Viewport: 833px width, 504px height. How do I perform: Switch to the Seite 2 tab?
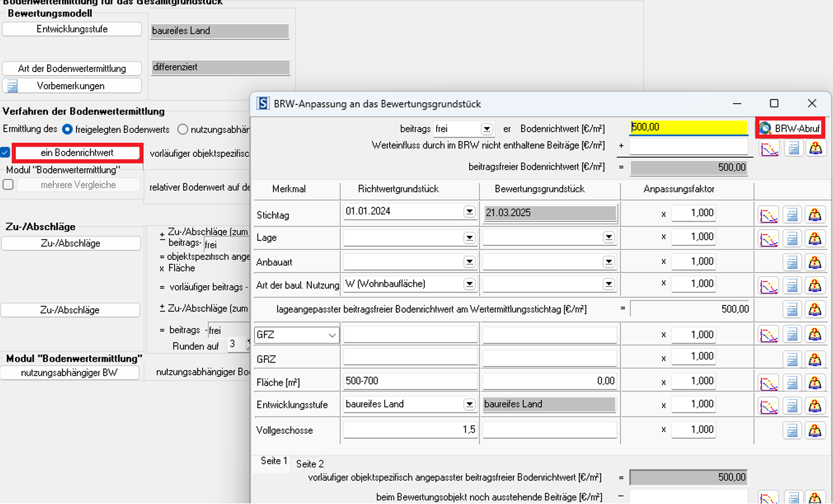tap(310, 464)
